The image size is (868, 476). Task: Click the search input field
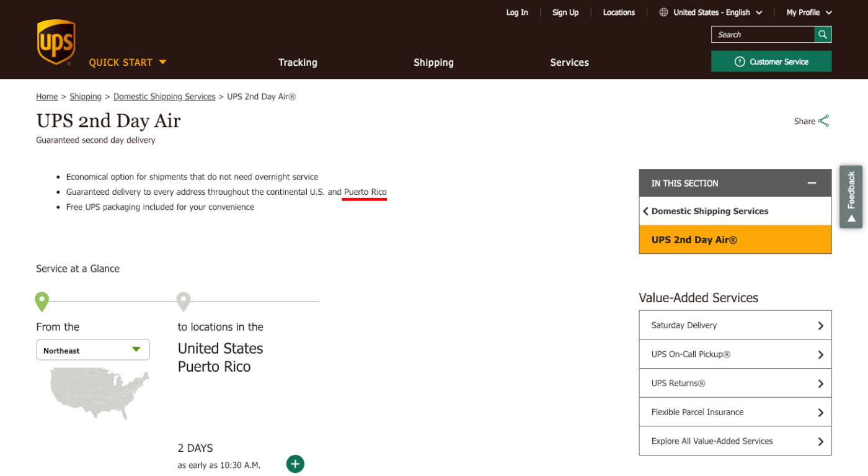763,34
